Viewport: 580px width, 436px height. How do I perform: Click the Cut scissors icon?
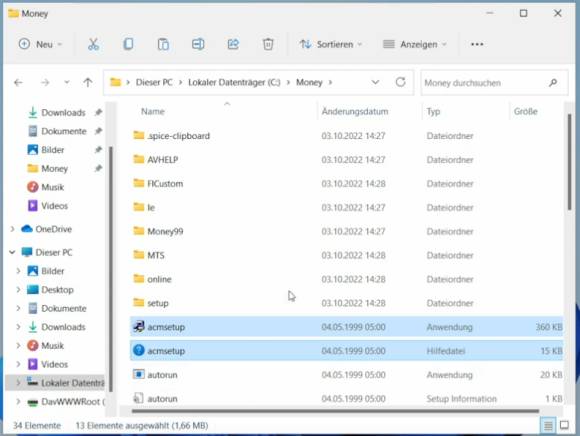tap(93, 44)
